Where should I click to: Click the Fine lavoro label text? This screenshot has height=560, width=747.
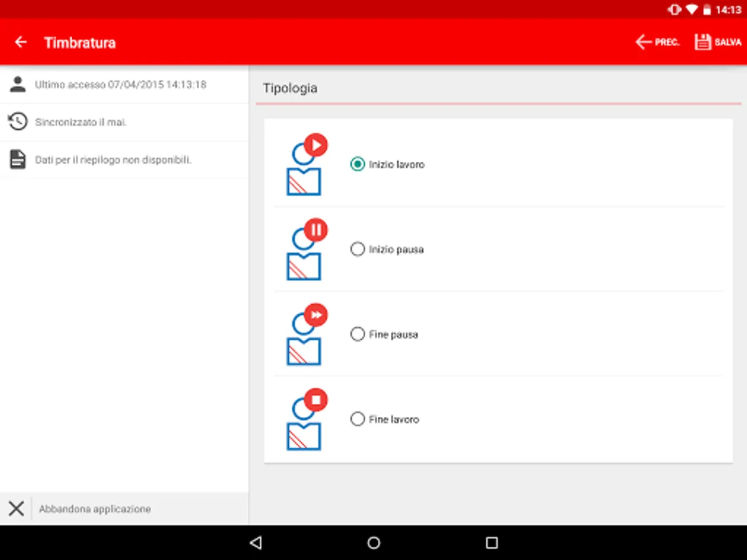(394, 419)
